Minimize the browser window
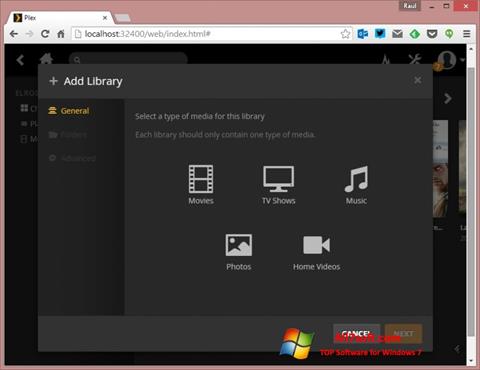 [x=432, y=6]
